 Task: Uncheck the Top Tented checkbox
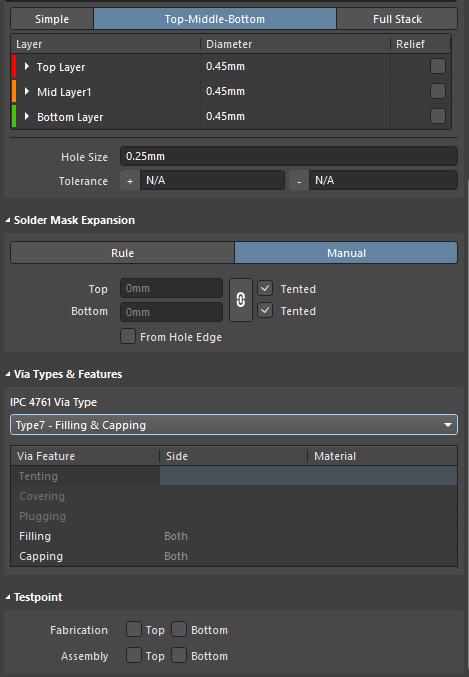265,288
